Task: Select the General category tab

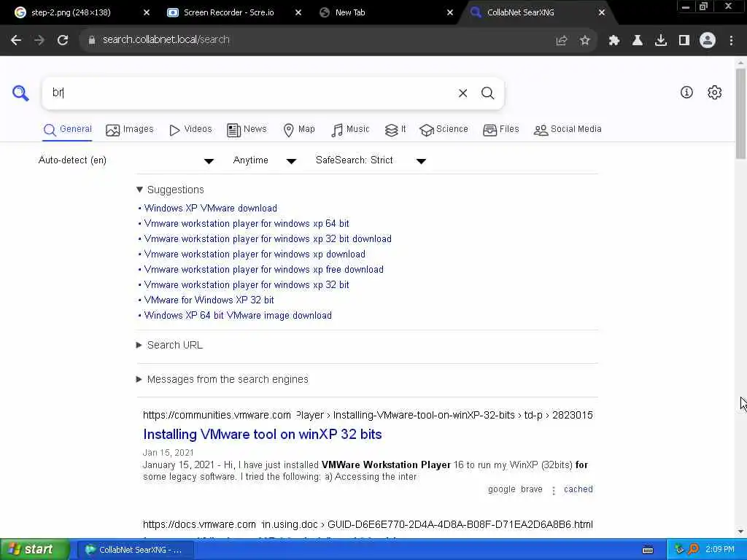Action: click(68, 130)
